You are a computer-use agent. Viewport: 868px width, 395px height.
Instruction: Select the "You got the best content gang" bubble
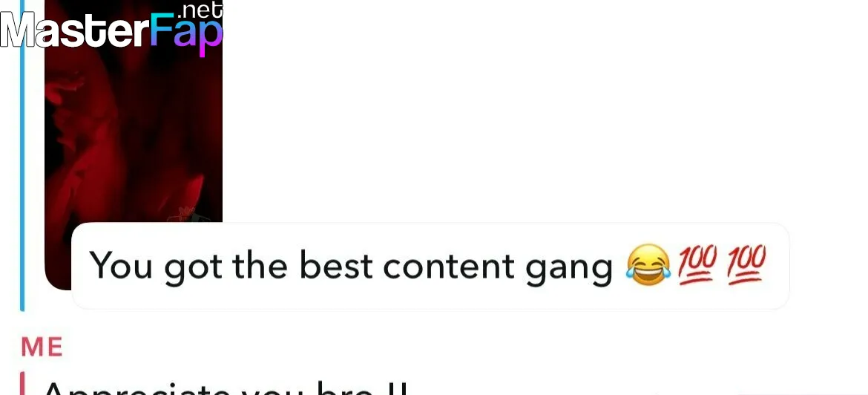coord(430,266)
